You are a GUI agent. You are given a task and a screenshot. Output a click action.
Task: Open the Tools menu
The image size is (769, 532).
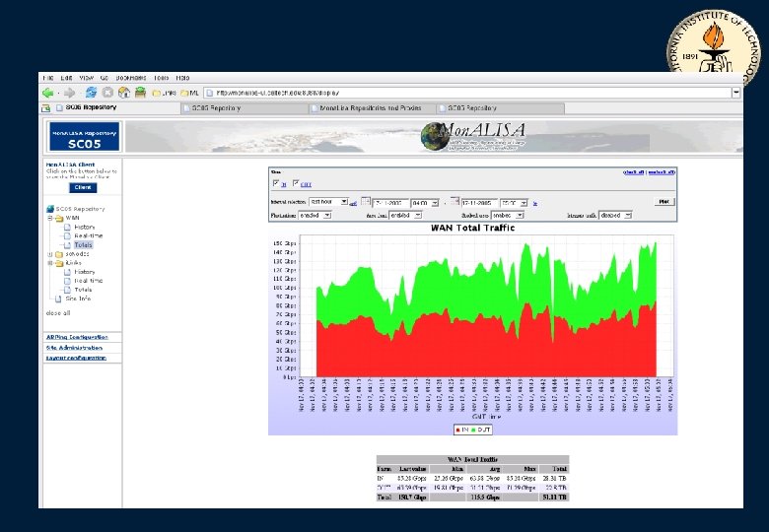(161, 78)
